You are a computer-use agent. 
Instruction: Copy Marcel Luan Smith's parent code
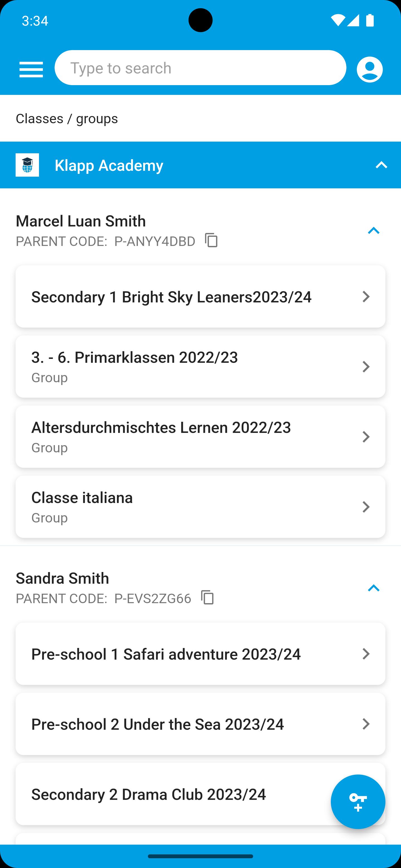pos(211,241)
